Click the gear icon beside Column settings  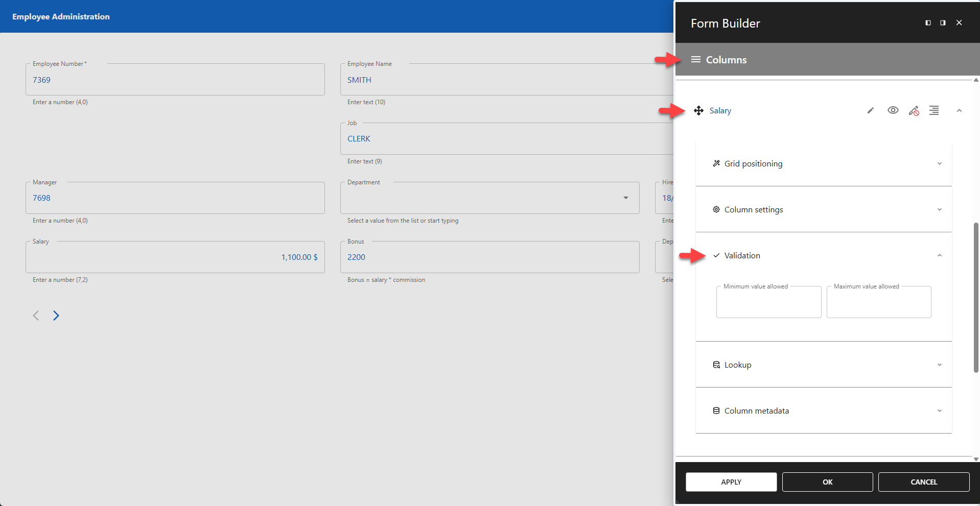pos(716,209)
